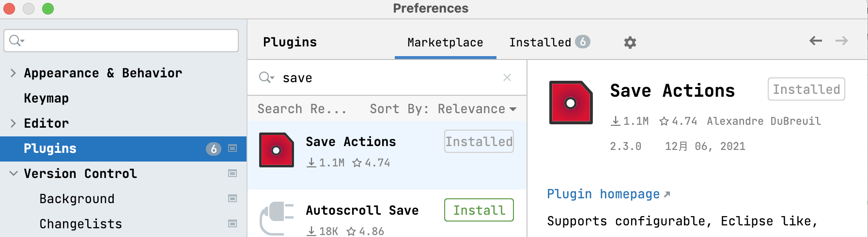Image resolution: width=868 pixels, height=237 pixels.
Task: Clear the plugin search with the X icon
Action: pos(507,77)
